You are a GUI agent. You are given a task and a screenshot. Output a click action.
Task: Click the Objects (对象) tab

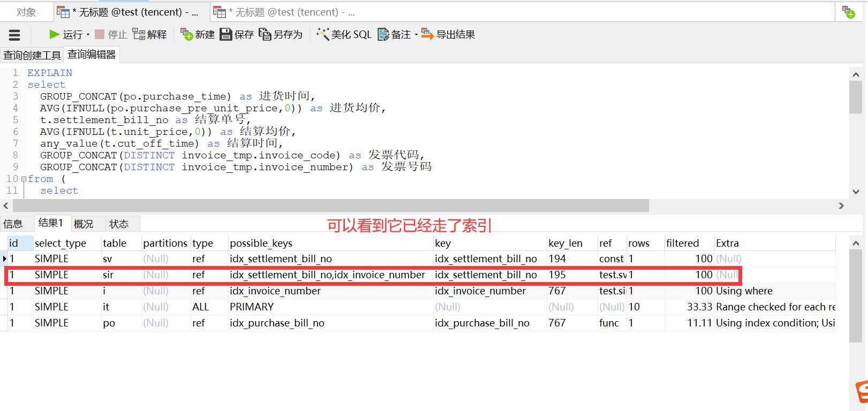(26, 12)
